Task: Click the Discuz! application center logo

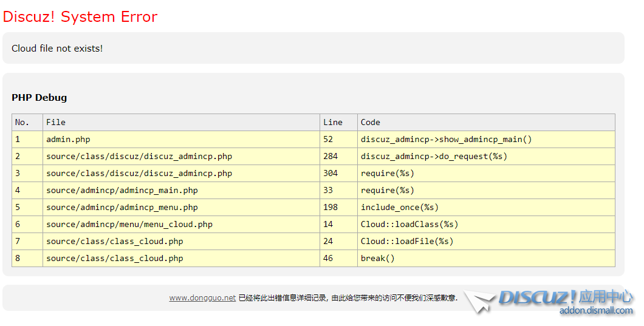Action: (565, 297)
